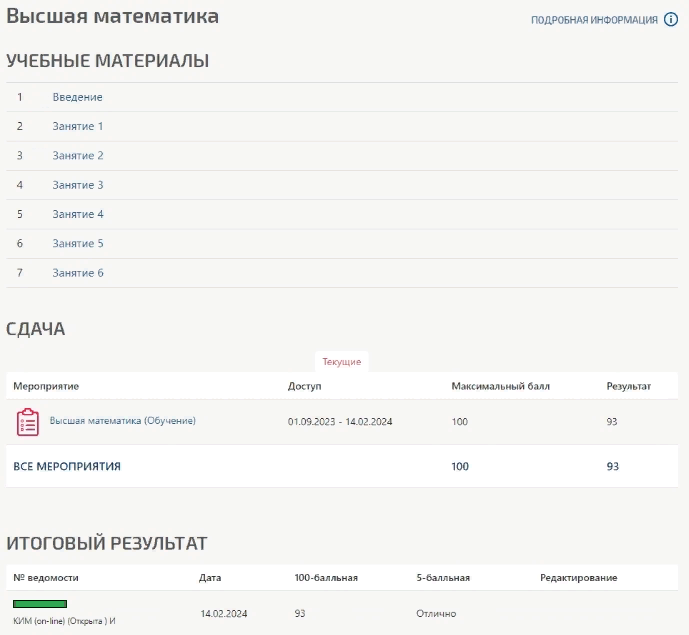The height and width of the screenshot is (635, 689).
Task: Open the Подробная информация link
Action: point(594,20)
